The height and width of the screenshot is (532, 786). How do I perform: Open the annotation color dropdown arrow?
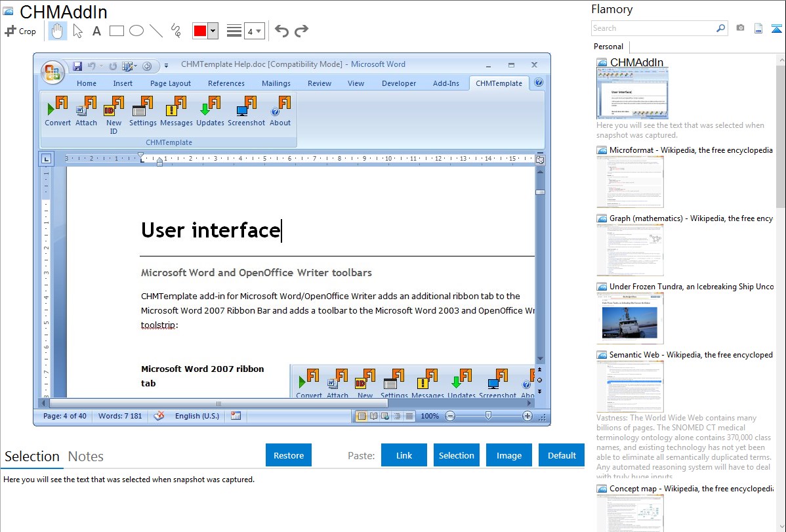click(x=213, y=31)
